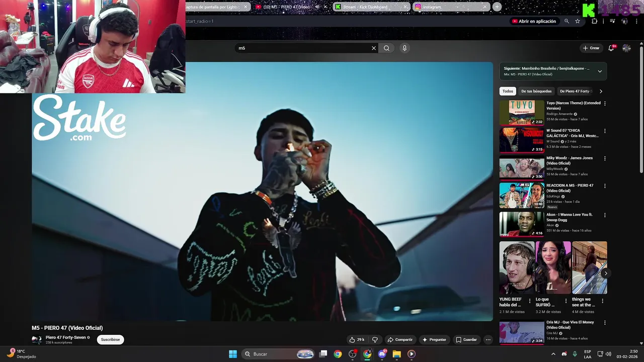Open options for Miky Woodz - James Jones
Viewport: 644px width, 362px height.
(x=605, y=158)
